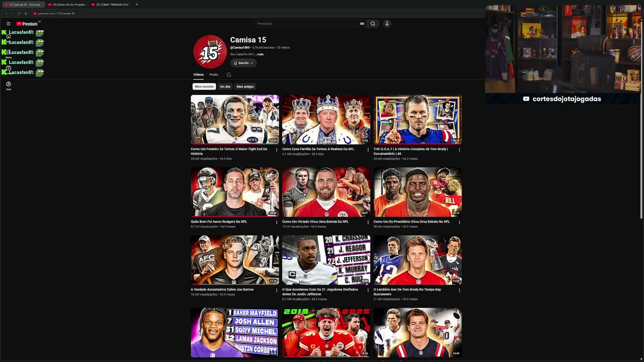Open title A Verdade Assustadora Sobre Joe Burrow
644x362 pixels.
tap(222, 290)
